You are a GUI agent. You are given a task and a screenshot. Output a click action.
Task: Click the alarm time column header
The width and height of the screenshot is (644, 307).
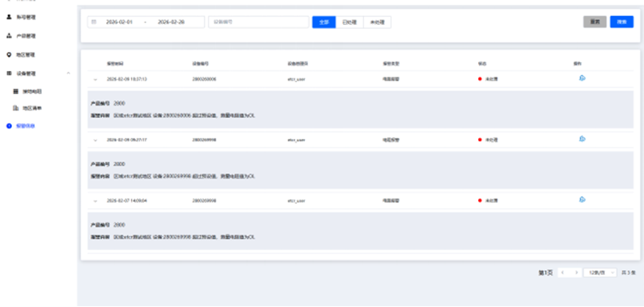pyautogui.click(x=115, y=64)
